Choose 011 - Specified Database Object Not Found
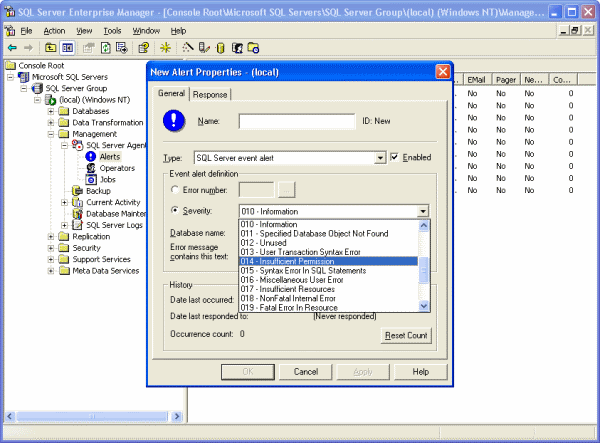 pos(328,233)
